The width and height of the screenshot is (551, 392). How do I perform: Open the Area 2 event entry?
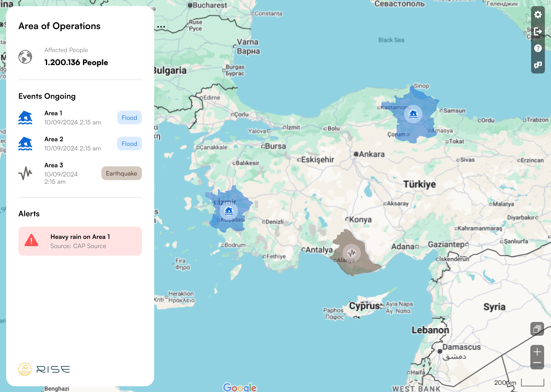pos(73,144)
